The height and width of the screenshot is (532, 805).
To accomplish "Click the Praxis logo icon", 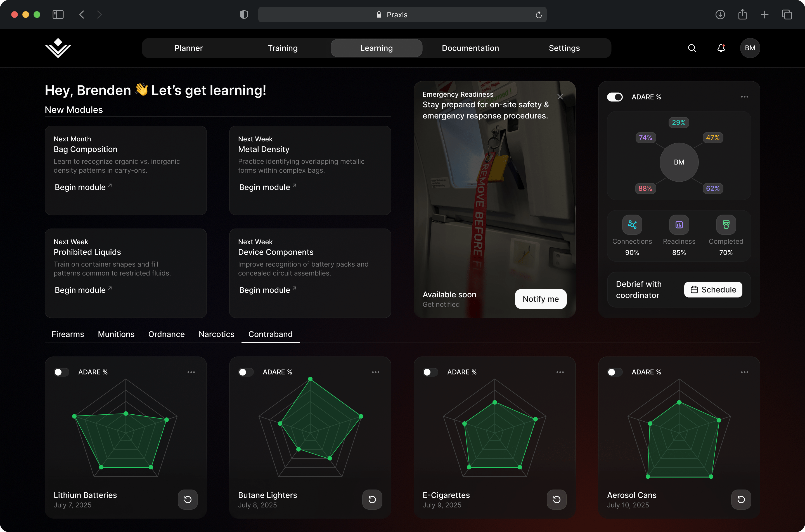I will click(58, 48).
